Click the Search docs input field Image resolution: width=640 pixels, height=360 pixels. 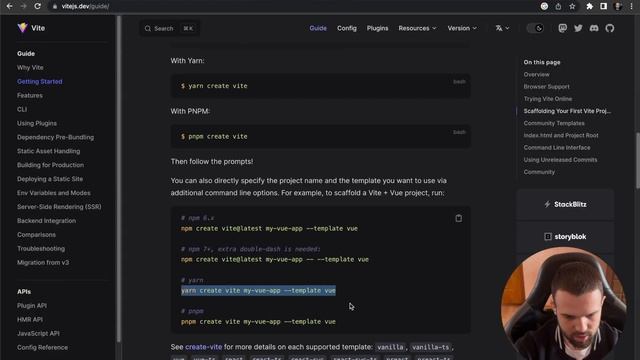[x=169, y=29]
